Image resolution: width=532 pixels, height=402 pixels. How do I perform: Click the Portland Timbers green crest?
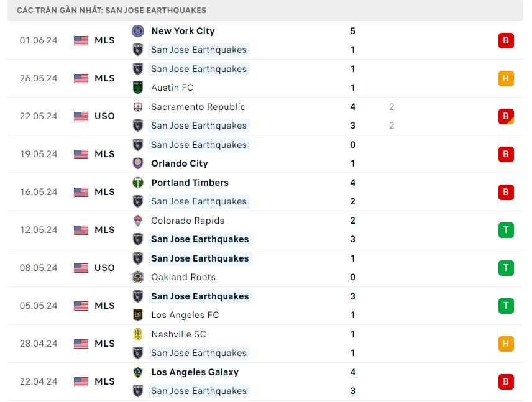pos(138,183)
